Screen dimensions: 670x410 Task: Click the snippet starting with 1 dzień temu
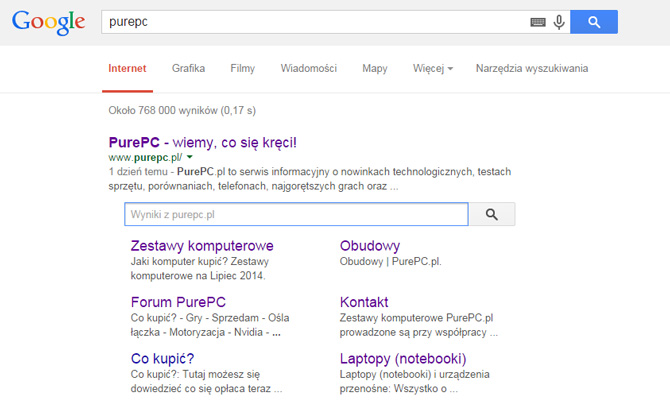tap(310, 179)
